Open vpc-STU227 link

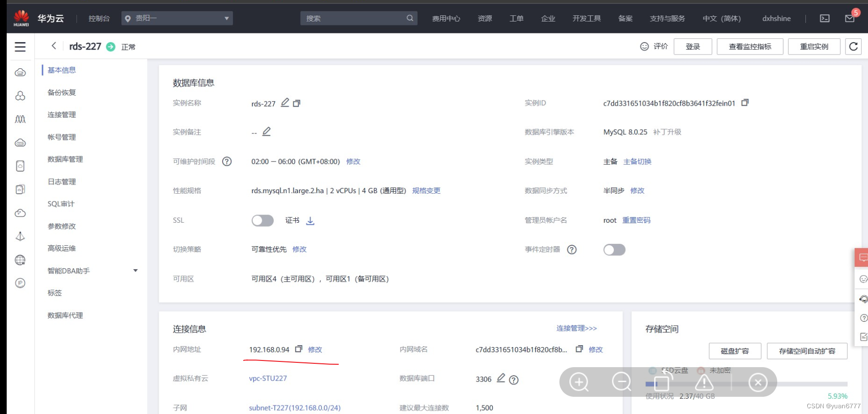click(268, 378)
